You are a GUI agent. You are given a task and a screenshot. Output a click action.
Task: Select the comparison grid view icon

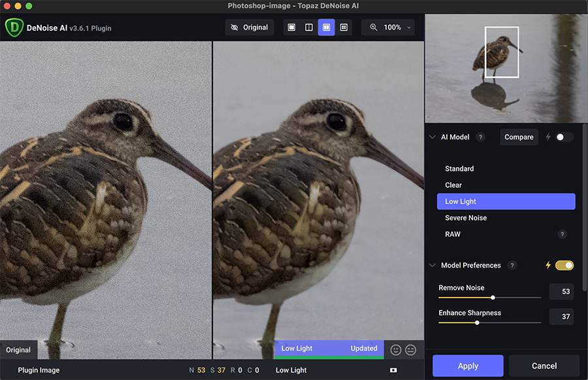(x=344, y=27)
